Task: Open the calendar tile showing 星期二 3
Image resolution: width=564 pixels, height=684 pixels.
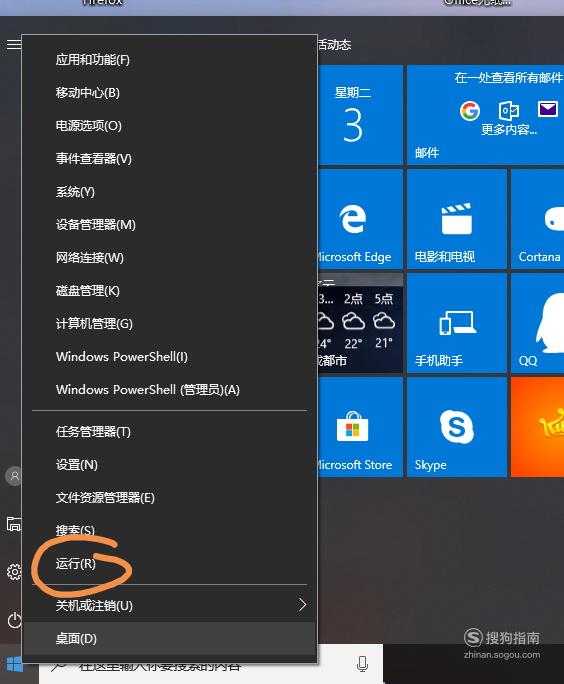Action: 360,115
